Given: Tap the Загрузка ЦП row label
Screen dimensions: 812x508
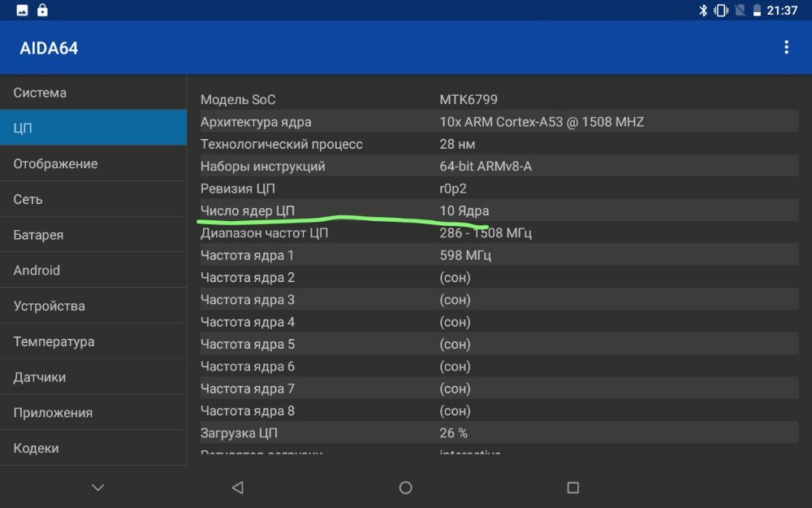Looking at the screenshot, I should pos(239,433).
